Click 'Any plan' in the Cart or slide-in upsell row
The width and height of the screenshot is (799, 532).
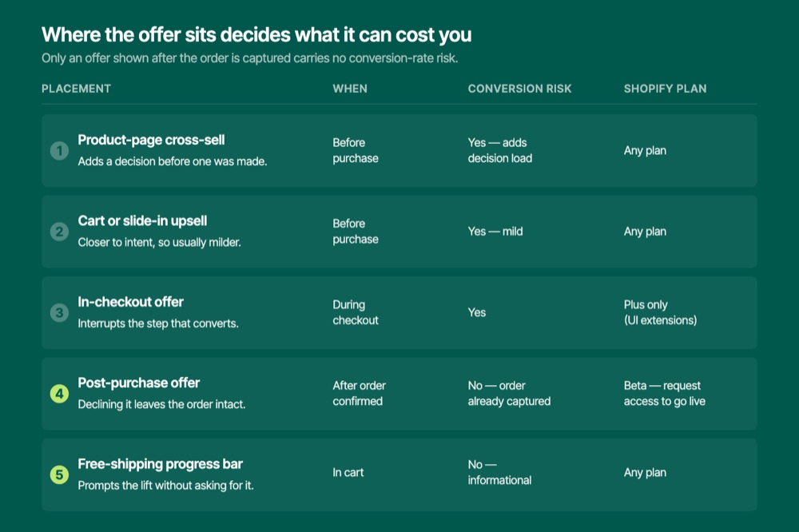coord(645,232)
